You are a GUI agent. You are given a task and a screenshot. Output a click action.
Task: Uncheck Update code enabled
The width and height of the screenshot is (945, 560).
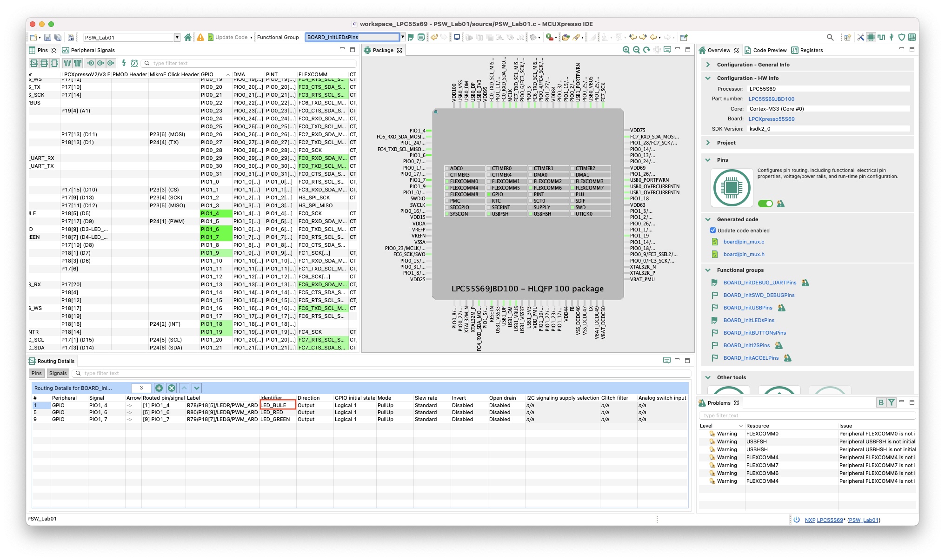(713, 231)
